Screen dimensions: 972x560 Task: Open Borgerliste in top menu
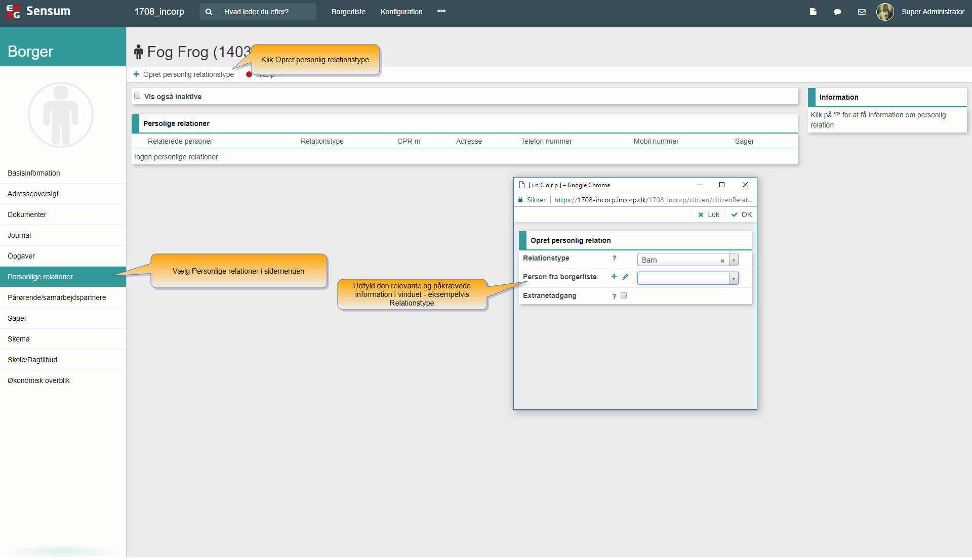(348, 12)
